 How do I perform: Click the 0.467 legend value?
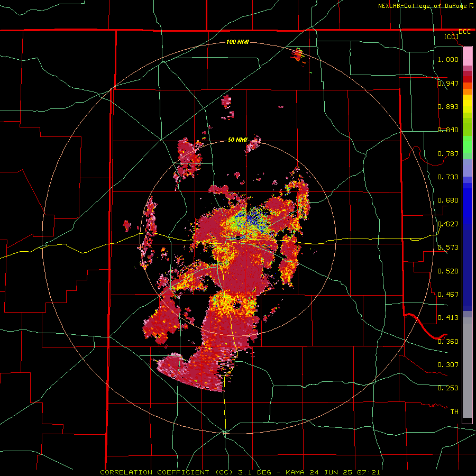(448, 294)
